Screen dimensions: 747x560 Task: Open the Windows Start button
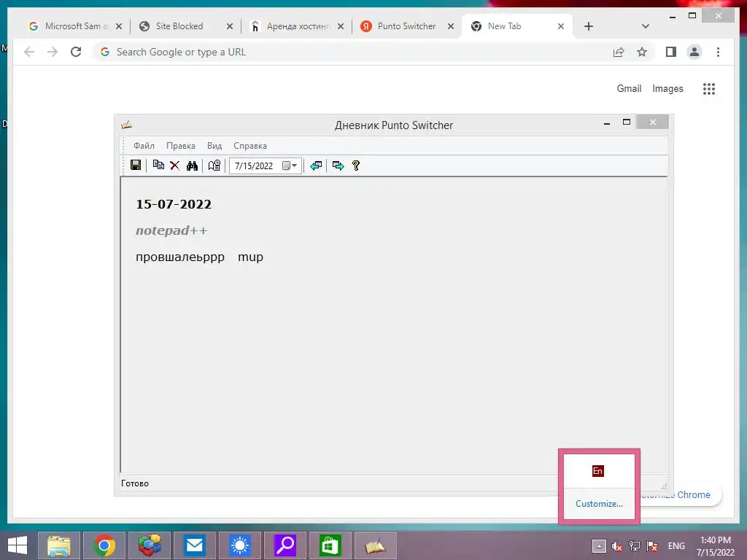coord(18,545)
